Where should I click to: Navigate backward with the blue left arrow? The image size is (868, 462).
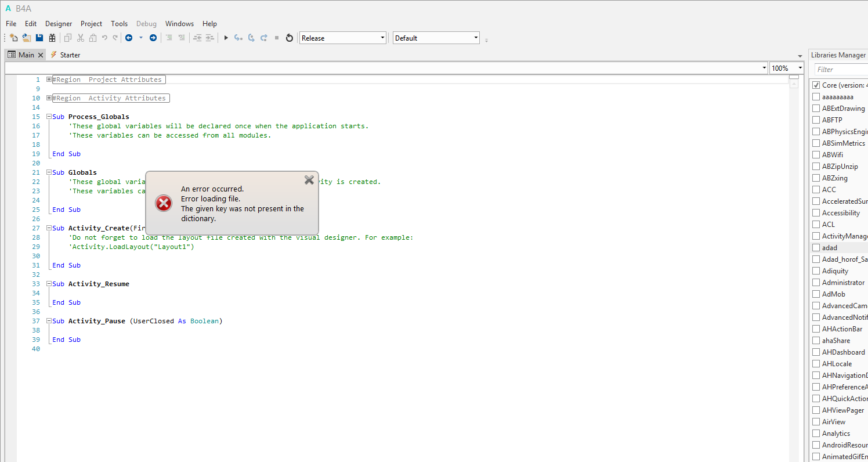[x=129, y=38]
